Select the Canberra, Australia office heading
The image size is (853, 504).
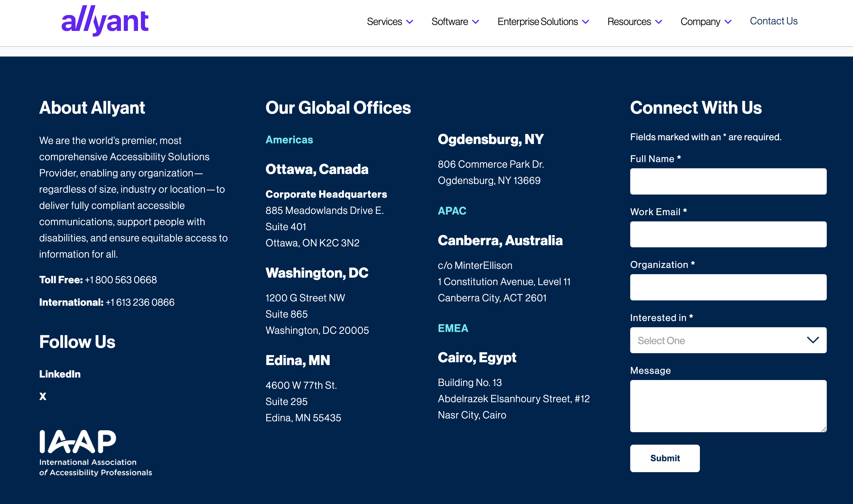(500, 240)
